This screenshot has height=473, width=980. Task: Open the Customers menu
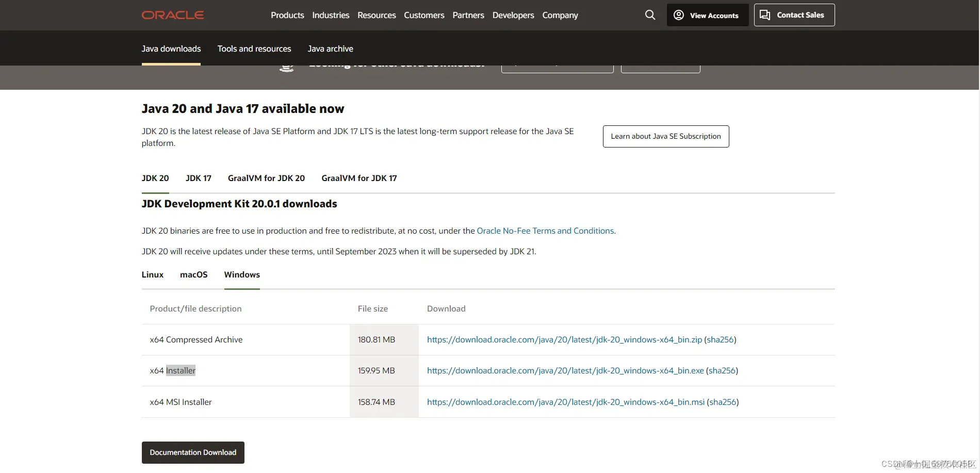click(424, 15)
